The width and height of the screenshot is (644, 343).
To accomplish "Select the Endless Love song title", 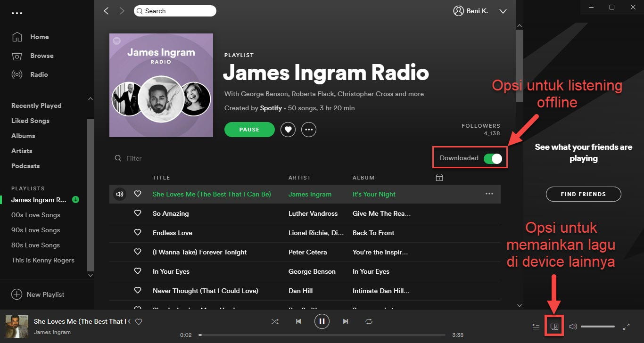I will (x=173, y=233).
